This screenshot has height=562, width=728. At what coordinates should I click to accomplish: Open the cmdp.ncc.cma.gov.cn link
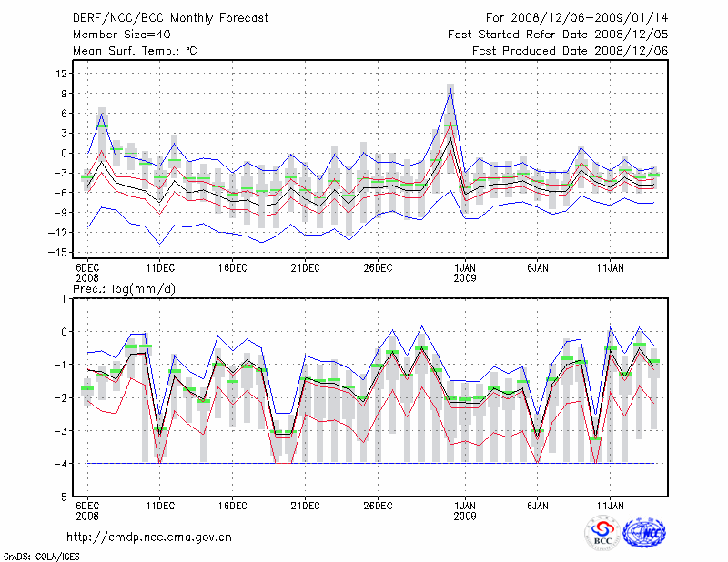(149, 537)
